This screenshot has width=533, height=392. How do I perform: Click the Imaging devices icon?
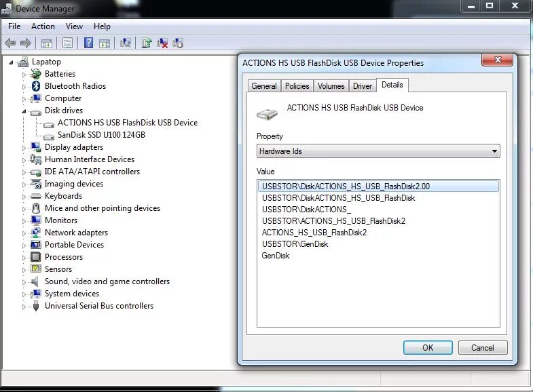(x=36, y=184)
